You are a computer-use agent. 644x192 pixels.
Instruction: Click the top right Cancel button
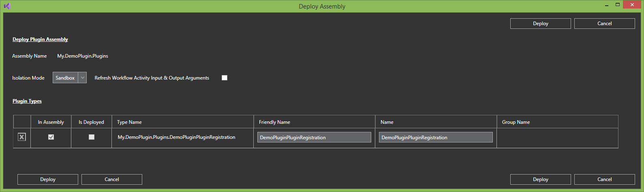pos(604,24)
